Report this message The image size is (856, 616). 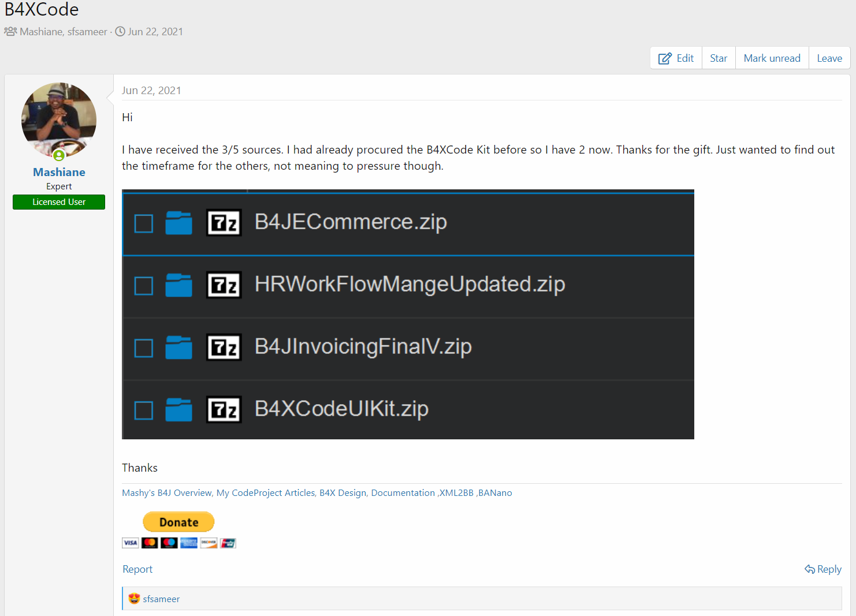tap(137, 569)
